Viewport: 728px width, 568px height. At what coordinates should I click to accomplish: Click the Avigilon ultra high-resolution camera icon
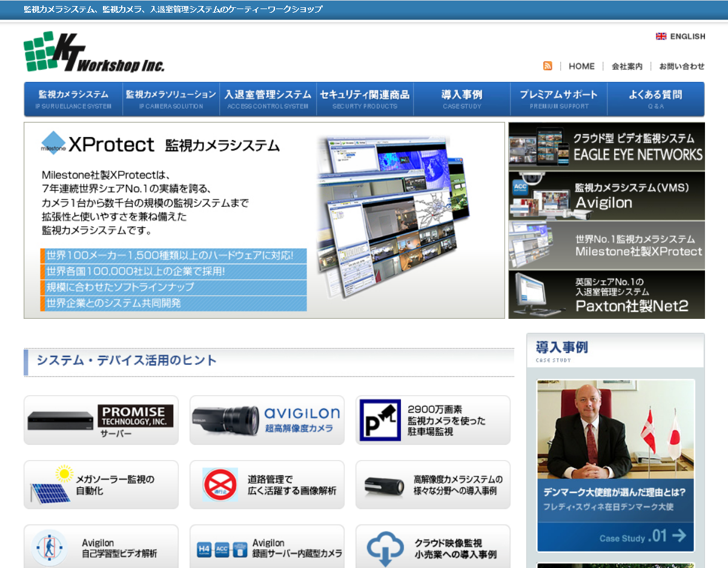click(x=224, y=419)
